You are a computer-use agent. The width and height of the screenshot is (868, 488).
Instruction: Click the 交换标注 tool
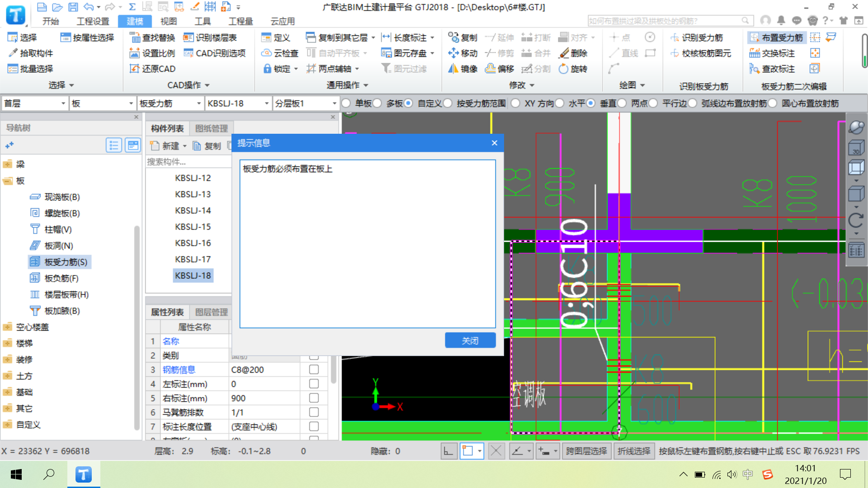772,53
